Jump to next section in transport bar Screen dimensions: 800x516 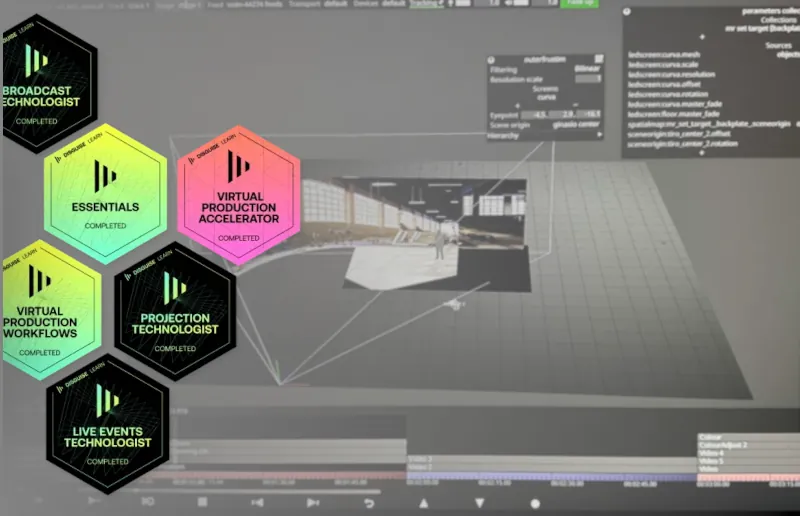coord(313,503)
